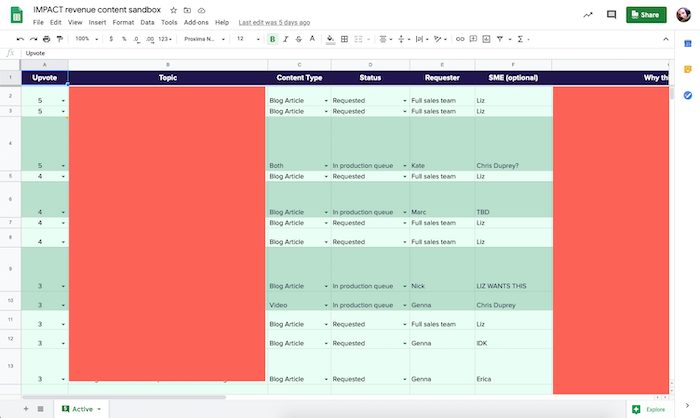The height and width of the screenshot is (418, 700).
Task: Open the Data menu
Action: pos(147,22)
